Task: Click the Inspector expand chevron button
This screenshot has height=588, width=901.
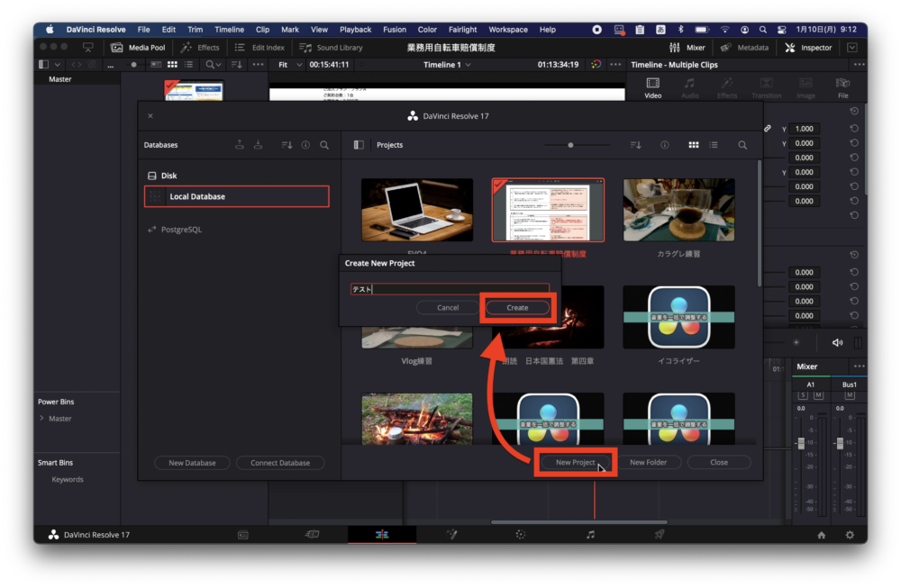Action: 852,48
